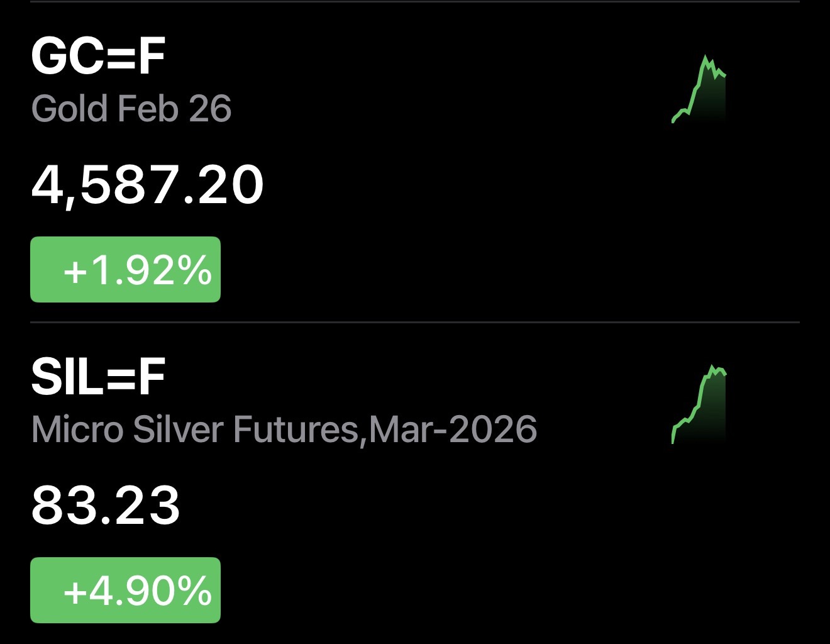Click the Feb 26 expiry text
The image size is (830, 644).
(x=175, y=108)
